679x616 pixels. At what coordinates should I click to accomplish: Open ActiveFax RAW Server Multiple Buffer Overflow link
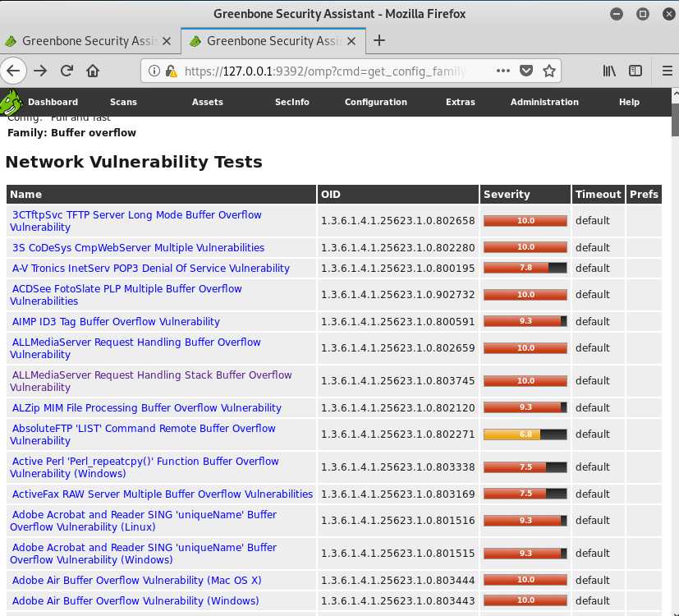point(163,494)
